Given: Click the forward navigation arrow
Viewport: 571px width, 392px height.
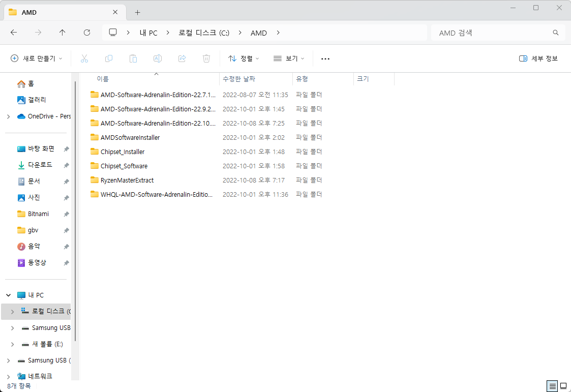Looking at the screenshot, I should click(38, 33).
